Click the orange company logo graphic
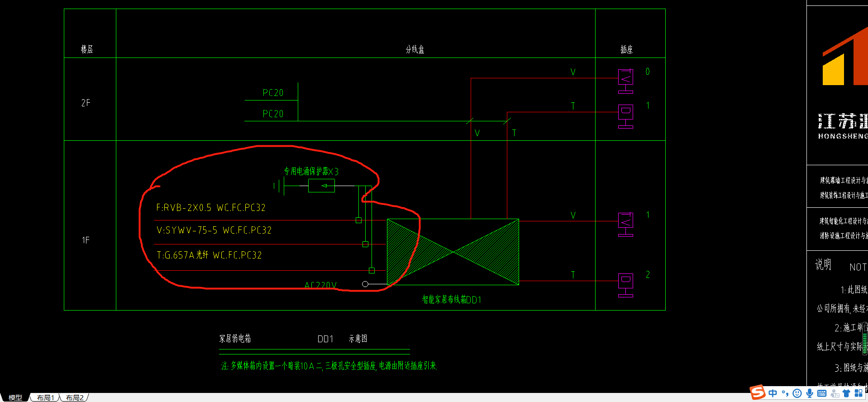868x402 pixels. tap(845, 57)
